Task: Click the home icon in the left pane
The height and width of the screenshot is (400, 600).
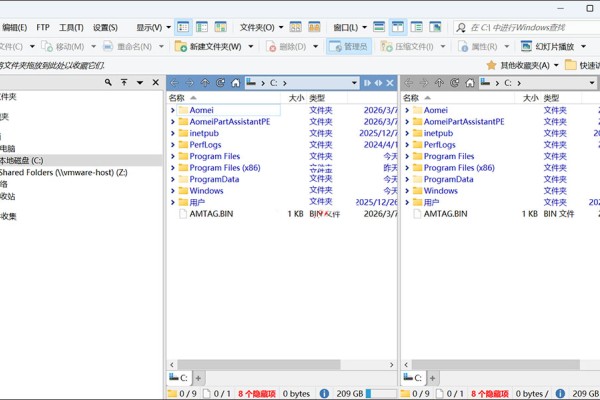Action: point(236,83)
